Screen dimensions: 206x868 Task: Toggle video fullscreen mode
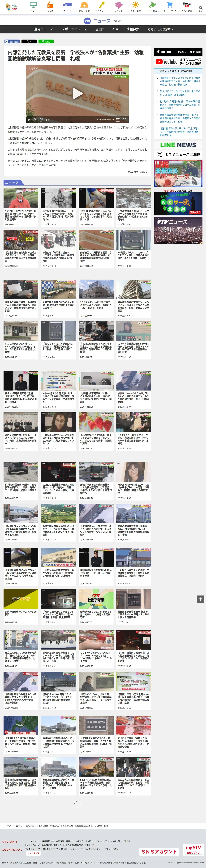pos(124,120)
